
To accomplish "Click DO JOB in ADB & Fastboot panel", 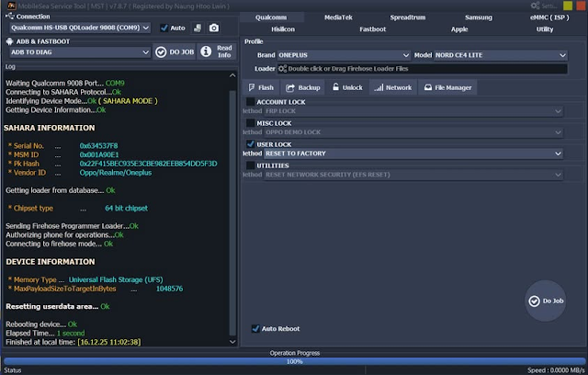I will point(175,52).
